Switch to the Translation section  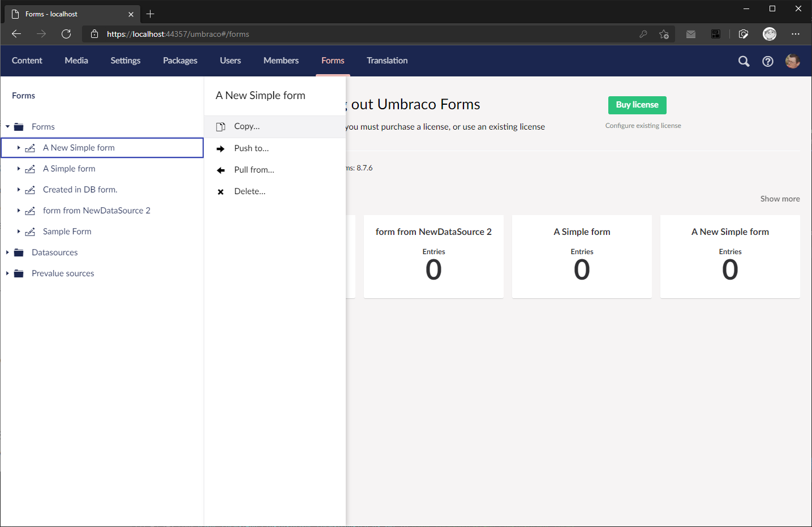386,61
